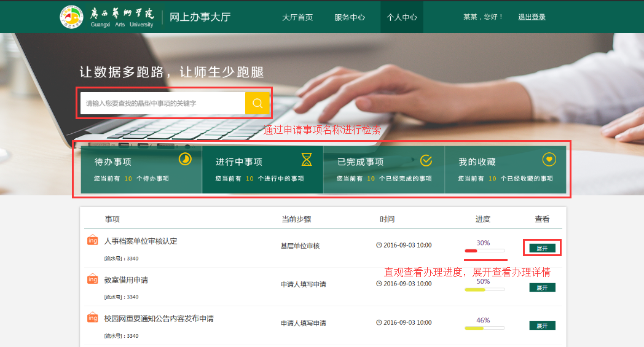Screen dimensions: 644x347
Task: Expand the 教室借用申请 row with 展开
Action: (x=542, y=287)
